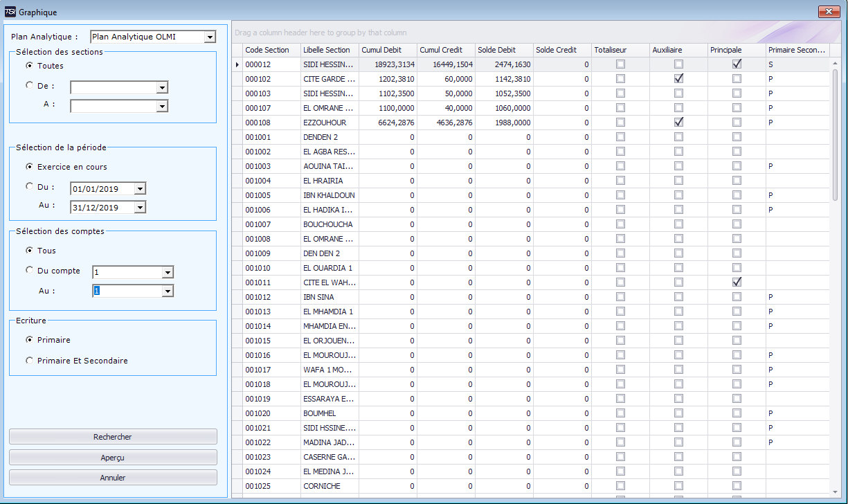Open the Aperçu preview

coord(113,458)
